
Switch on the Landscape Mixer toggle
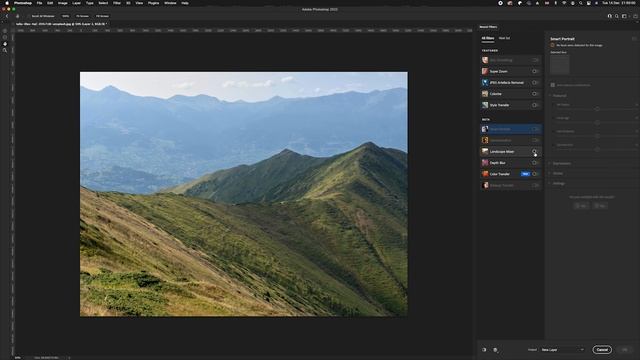(535, 151)
